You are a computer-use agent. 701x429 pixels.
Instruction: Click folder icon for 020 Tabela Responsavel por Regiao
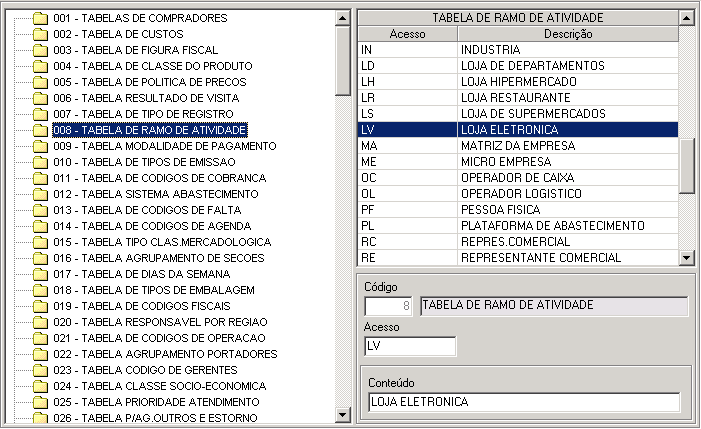point(40,322)
